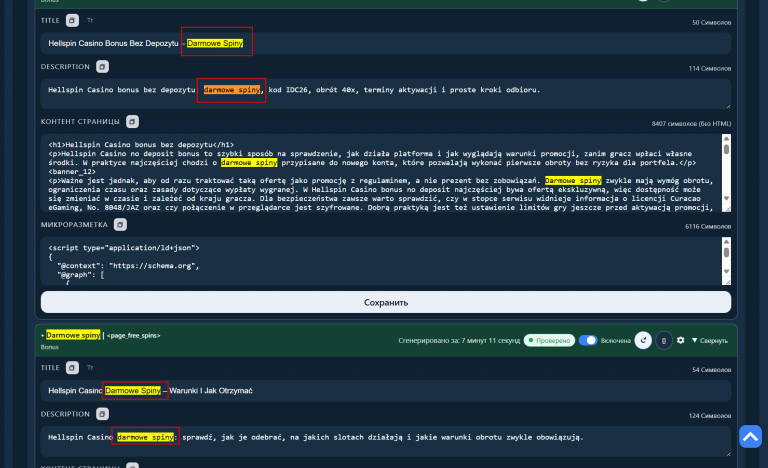Copy the description starting 'sprawdź, jak je odebrać'

(x=102, y=414)
